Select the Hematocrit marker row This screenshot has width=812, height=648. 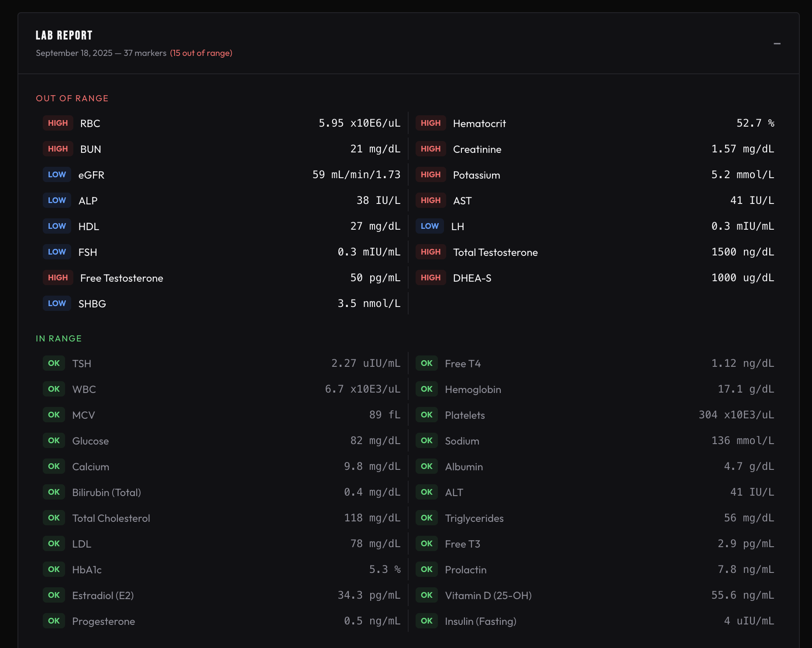tap(595, 123)
